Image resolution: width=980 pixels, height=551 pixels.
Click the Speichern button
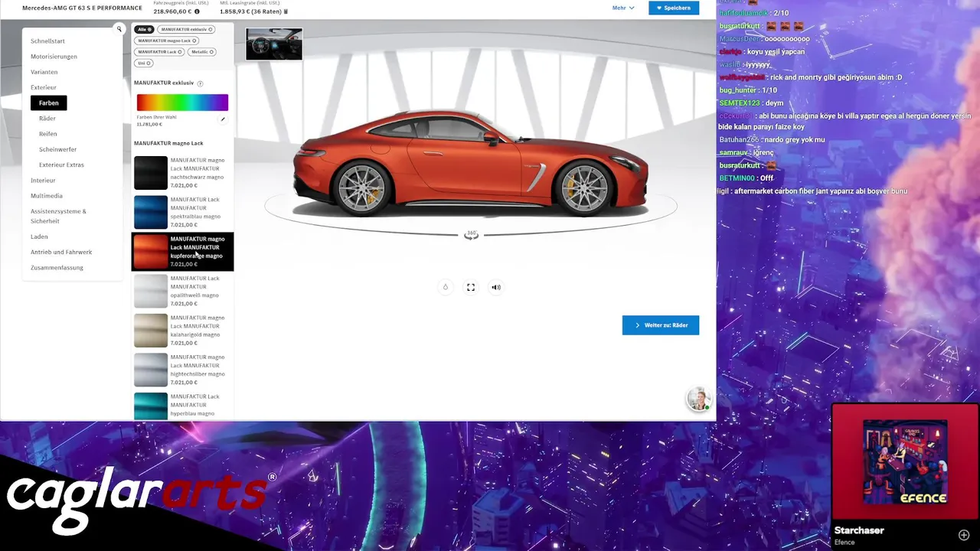coord(674,8)
